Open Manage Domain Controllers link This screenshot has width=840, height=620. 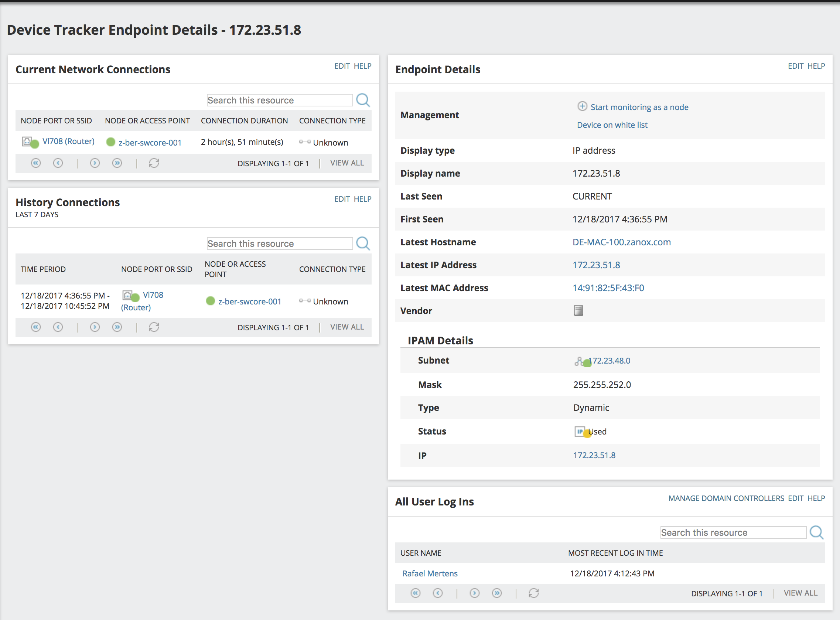tap(726, 498)
